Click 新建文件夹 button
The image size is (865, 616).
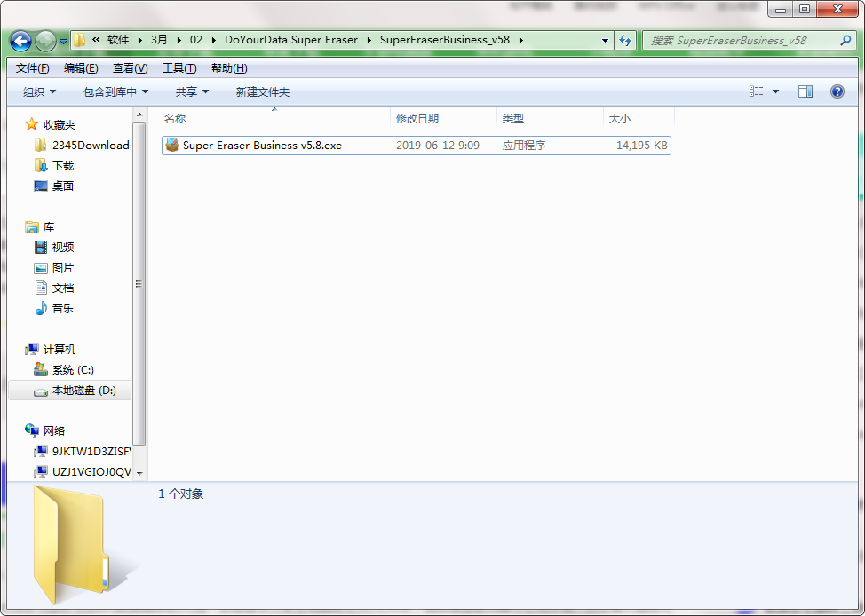pyautogui.click(x=263, y=92)
